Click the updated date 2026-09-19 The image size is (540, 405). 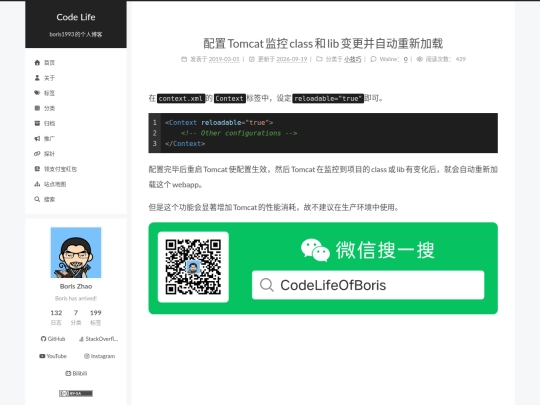pyautogui.click(x=292, y=59)
